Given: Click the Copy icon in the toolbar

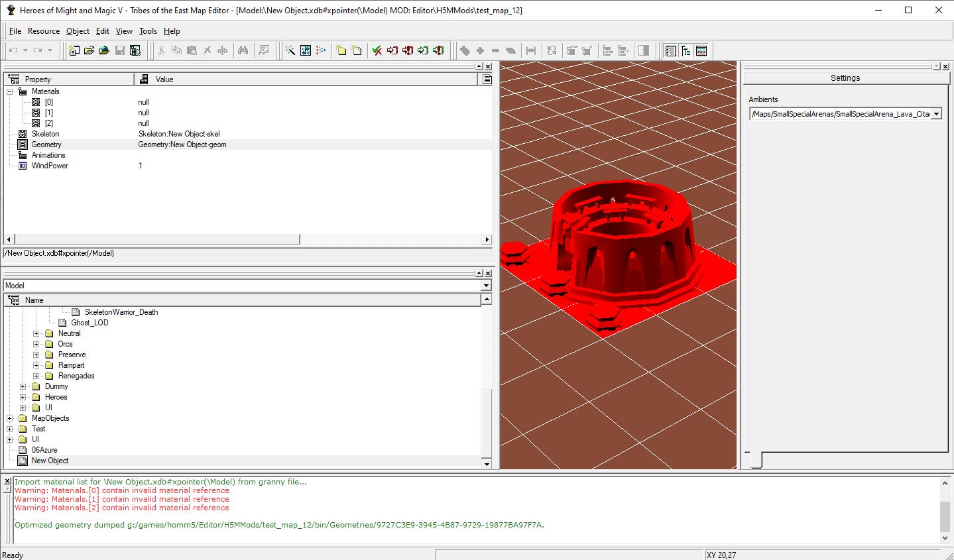Looking at the screenshot, I should click(176, 50).
